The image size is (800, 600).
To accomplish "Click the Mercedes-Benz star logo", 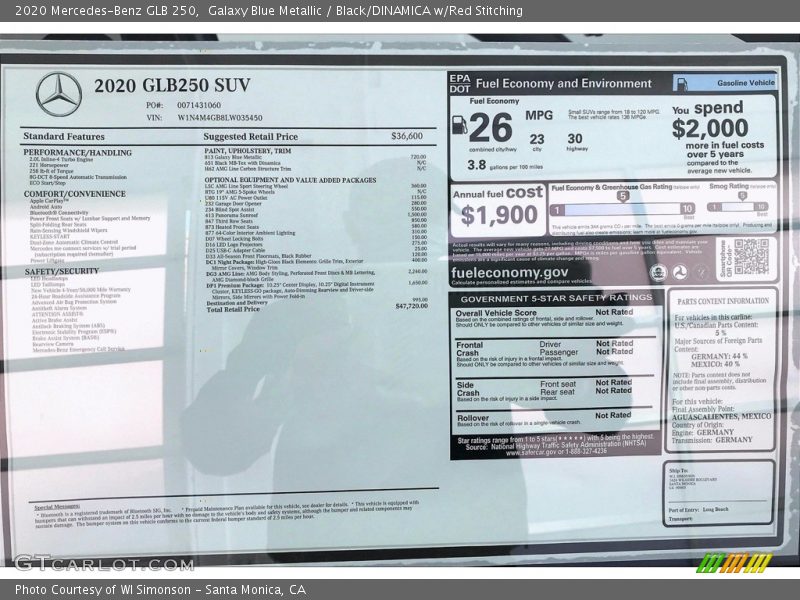I will click(59, 94).
